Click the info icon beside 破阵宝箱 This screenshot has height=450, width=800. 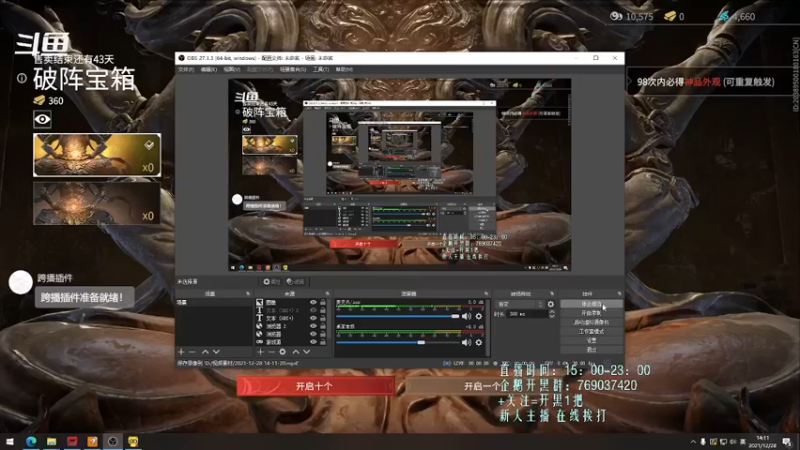click(22, 78)
